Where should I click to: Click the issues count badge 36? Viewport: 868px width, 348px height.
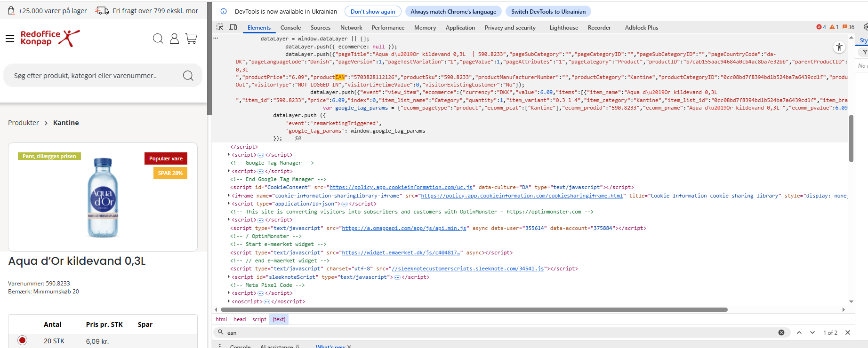coord(848,27)
